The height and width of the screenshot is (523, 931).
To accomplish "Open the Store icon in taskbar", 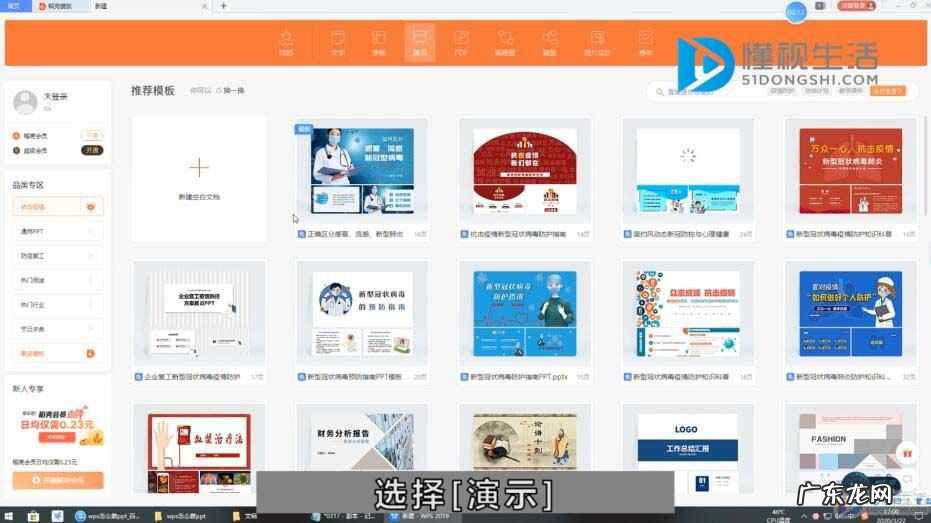I will (33, 516).
